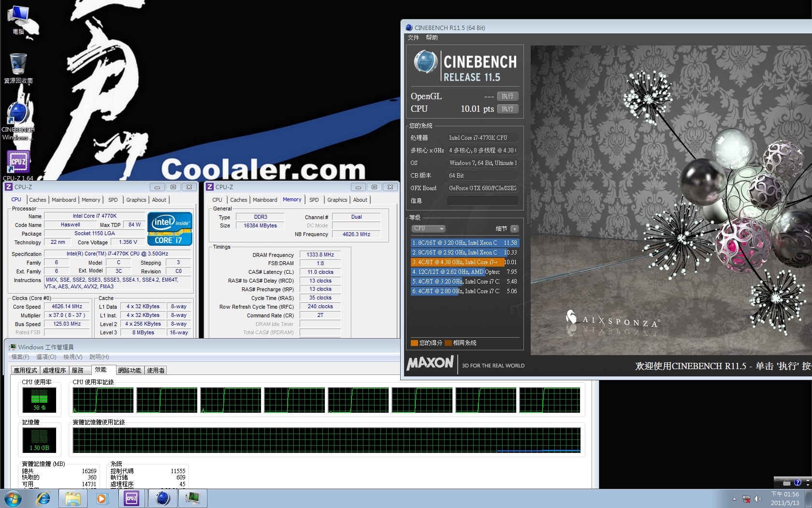Toggle ranking details arrow button

pyautogui.click(x=514, y=229)
